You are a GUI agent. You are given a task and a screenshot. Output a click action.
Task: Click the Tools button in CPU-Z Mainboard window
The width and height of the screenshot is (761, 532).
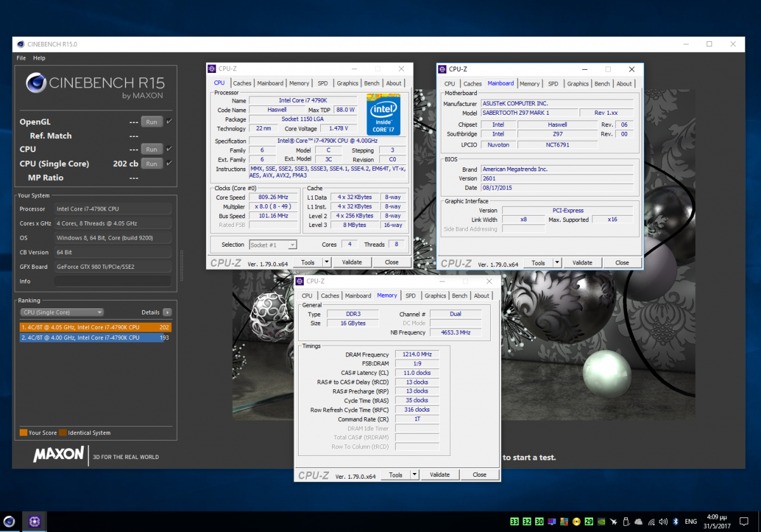pyautogui.click(x=538, y=263)
